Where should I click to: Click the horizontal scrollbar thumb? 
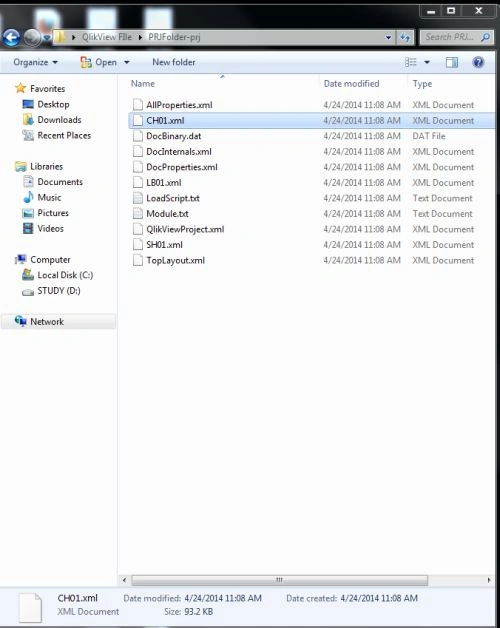point(280,580)
